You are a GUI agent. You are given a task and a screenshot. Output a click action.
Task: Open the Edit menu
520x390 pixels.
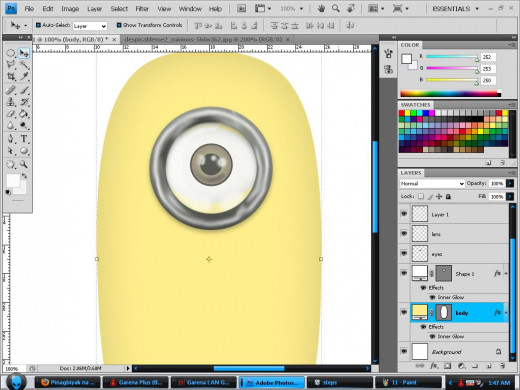[x=48, y=9]
